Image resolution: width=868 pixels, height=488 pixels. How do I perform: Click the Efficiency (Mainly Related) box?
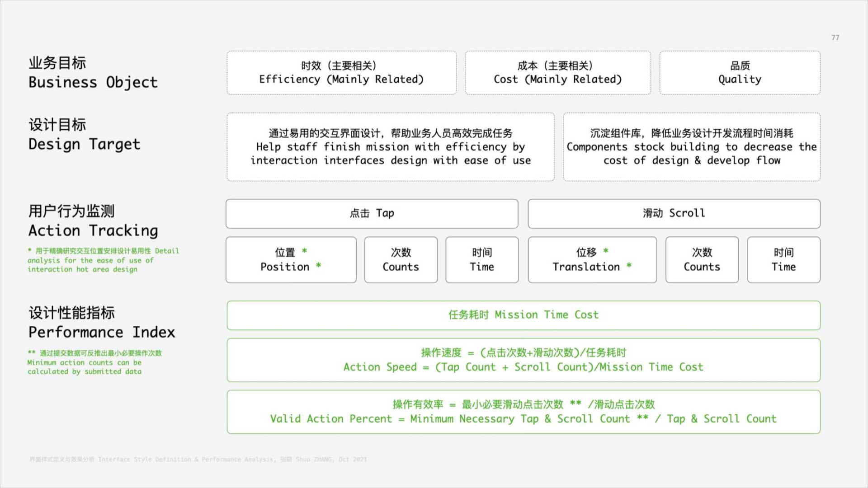click(341, 73)
